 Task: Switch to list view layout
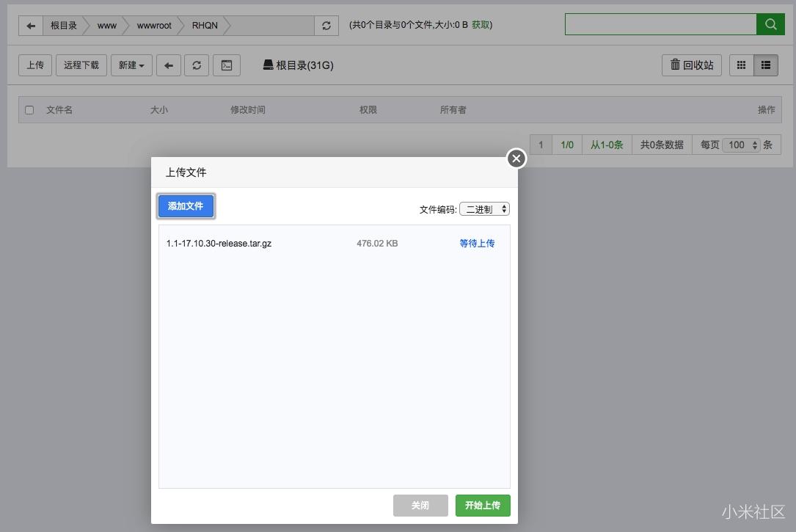click(765, 65)
